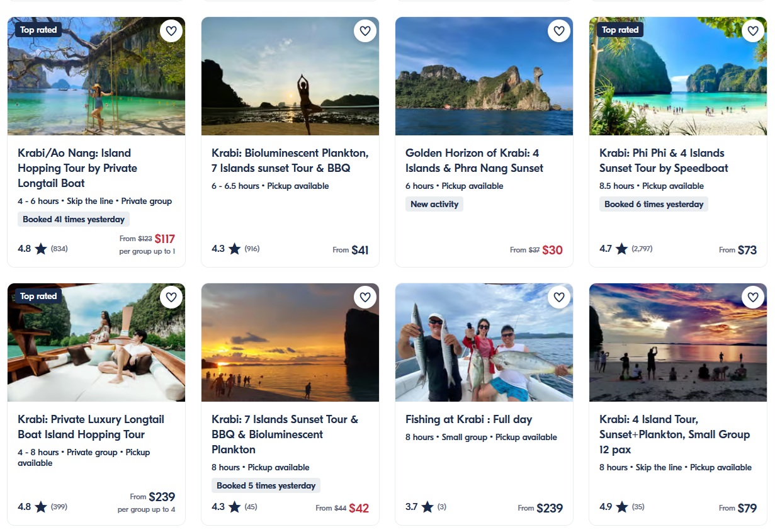
Task: Save Private Luxury Longtail Boat tour with heart
Action: point(171,297)
